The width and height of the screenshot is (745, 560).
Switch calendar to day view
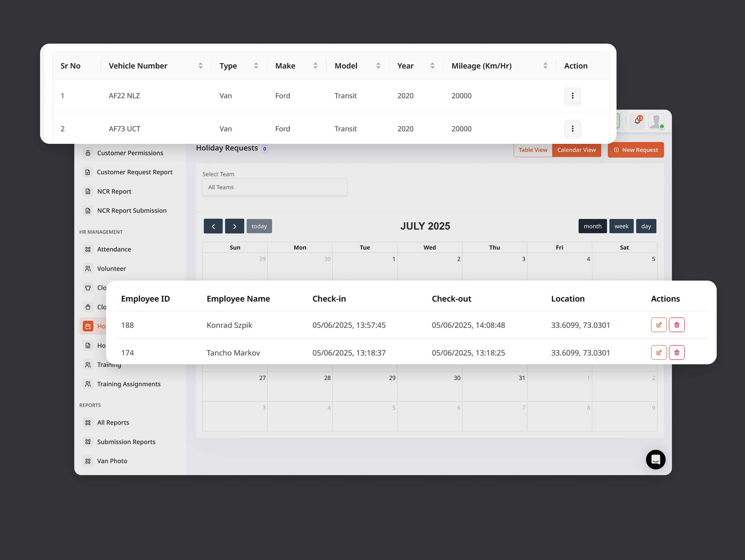646,226
